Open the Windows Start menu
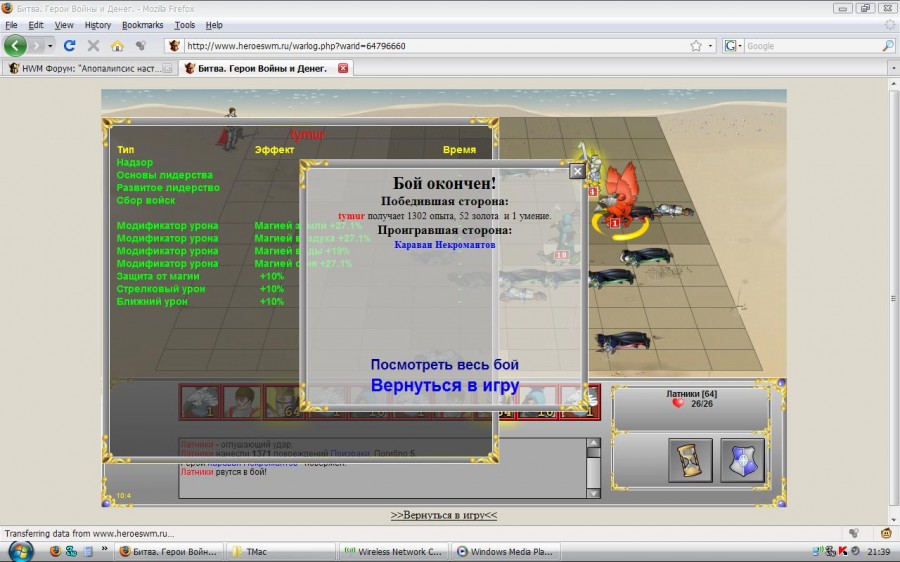The height and width of the screenshot is (562, 900). point(20,551)
